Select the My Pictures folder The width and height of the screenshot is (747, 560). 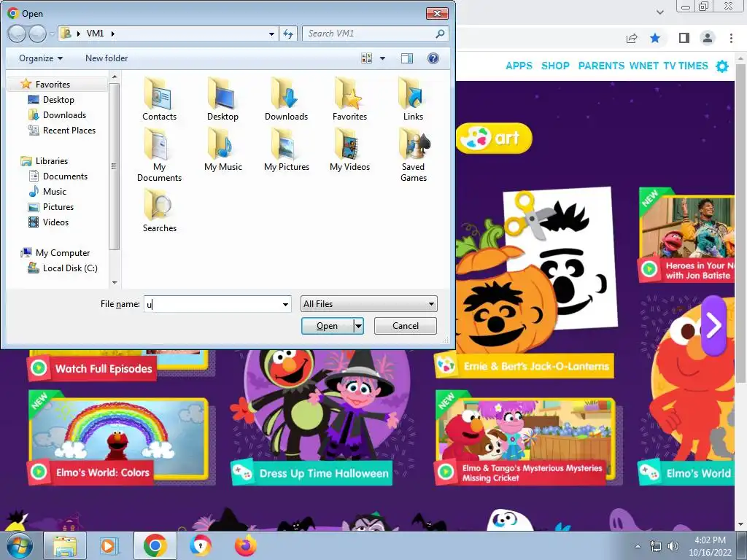(x=286, y=150)
